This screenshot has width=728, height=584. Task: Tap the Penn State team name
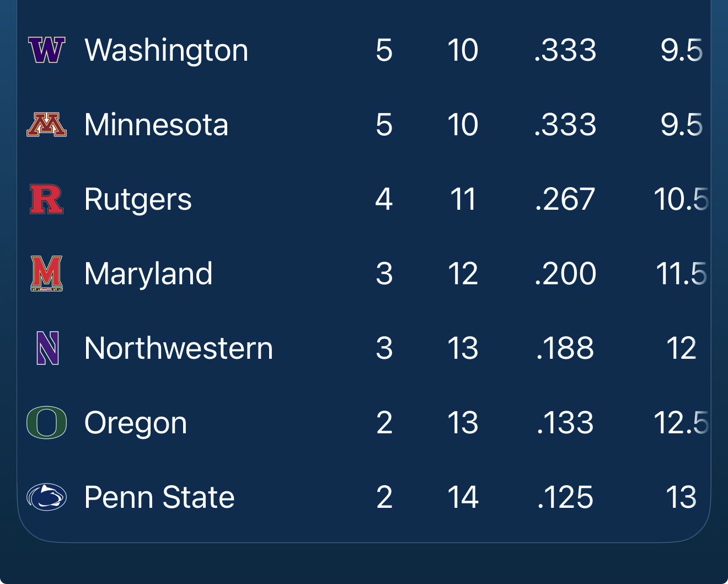[159, 497]
